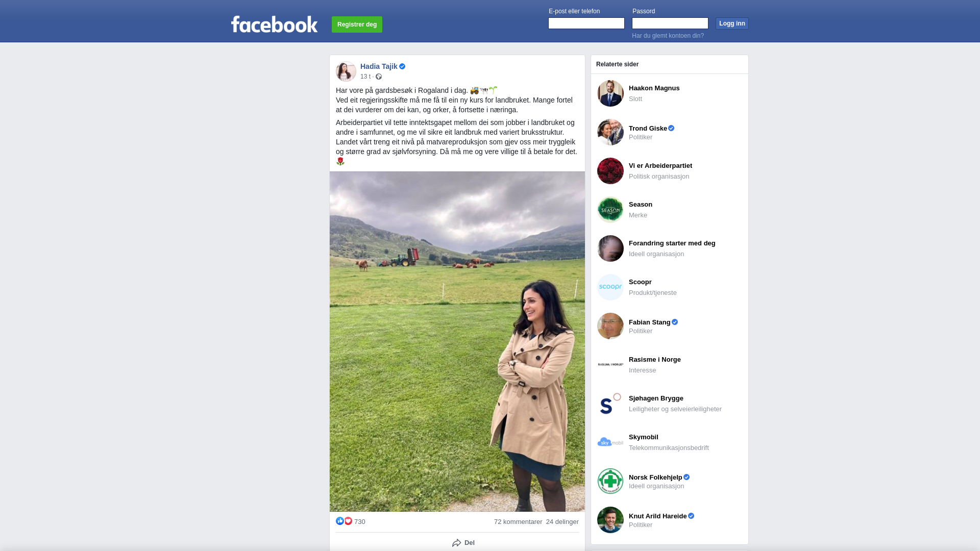This screenshot has width=980, height=551.
Task: Click the Del share arrow icon
Action: [457, 543]
